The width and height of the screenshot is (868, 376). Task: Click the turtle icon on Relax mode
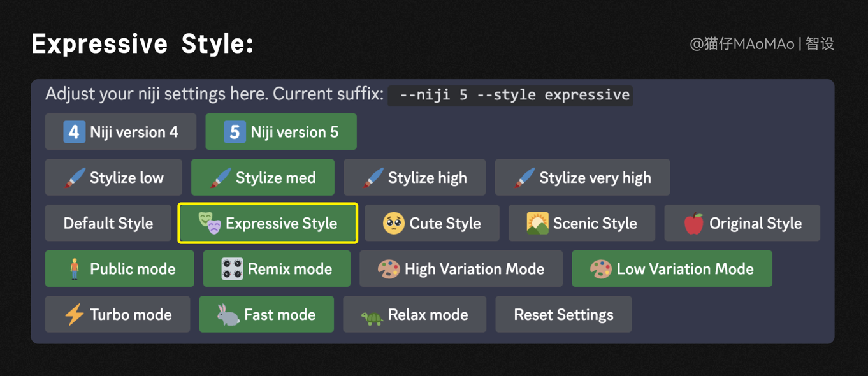click(372, 316)
